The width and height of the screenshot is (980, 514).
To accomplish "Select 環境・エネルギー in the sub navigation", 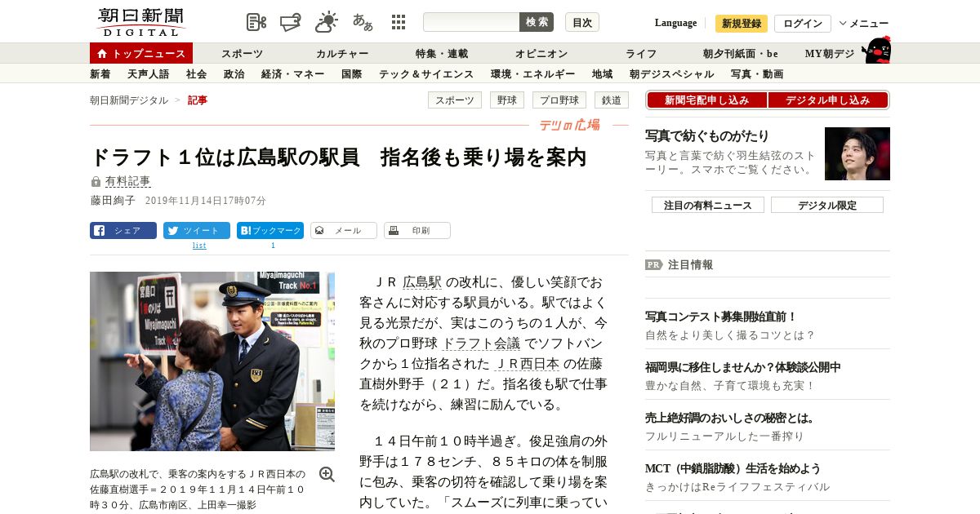I will tap(533, 74).
